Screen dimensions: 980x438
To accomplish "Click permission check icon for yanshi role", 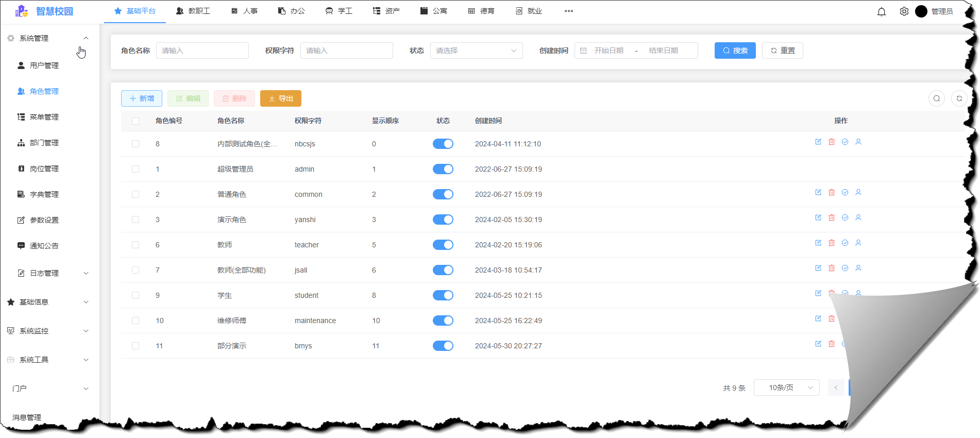I will pyautogui.click(x=845, y=217).
